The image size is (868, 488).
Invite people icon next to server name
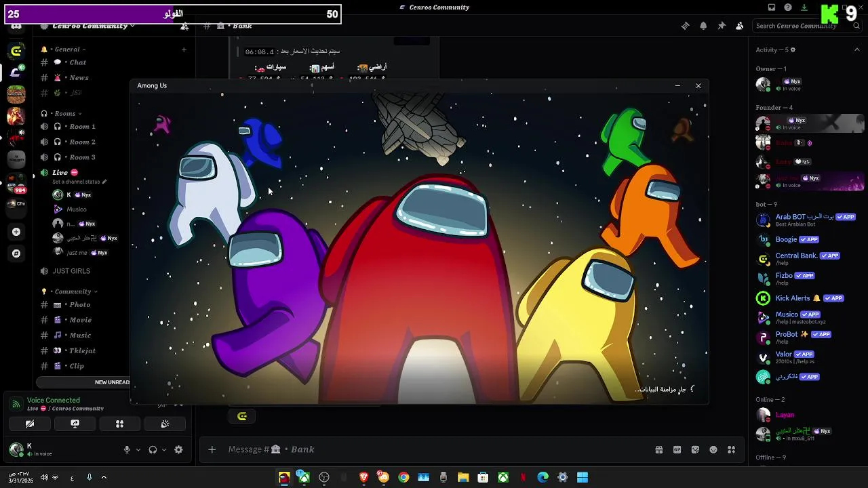(184, 26)
